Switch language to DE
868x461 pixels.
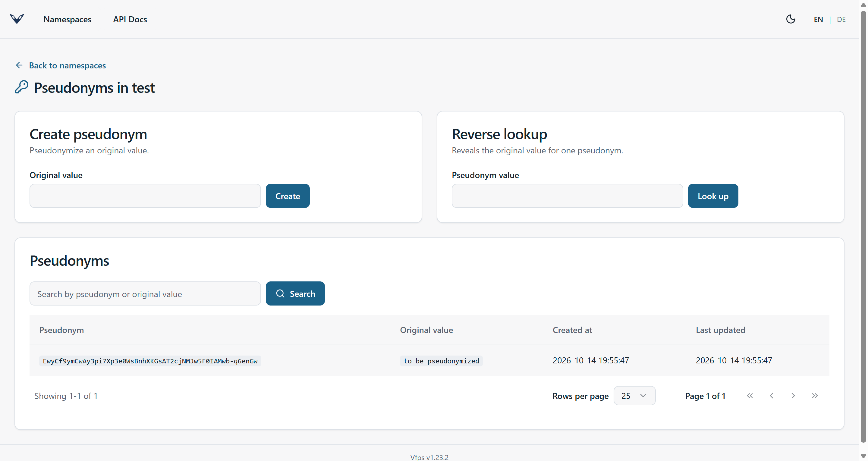click(841, 20)
